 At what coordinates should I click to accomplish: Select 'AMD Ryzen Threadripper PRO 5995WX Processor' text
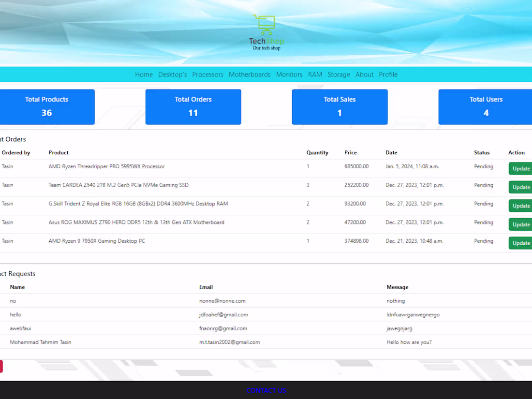(106, 166)
